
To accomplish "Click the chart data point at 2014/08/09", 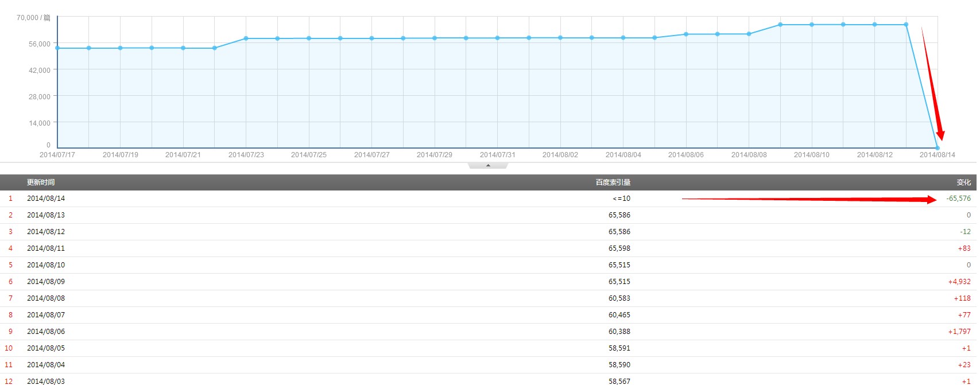I will pos(780,25).
